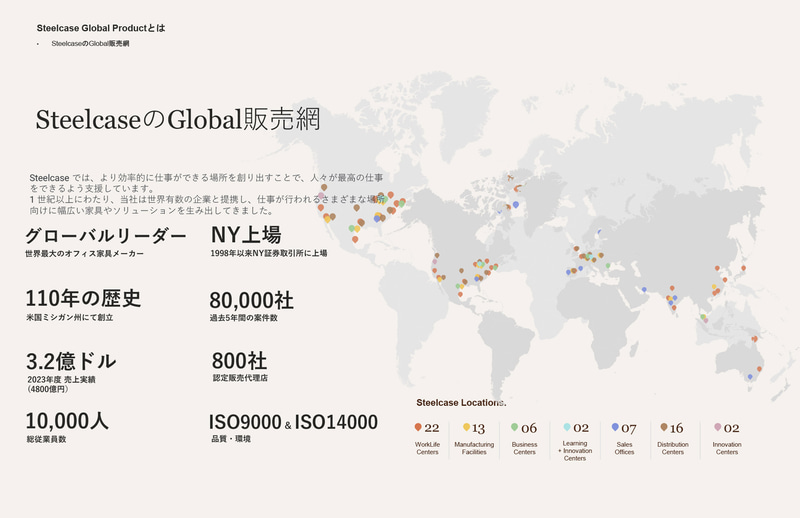Click the orange map pin on Japan
This screenshot has width=800, height=518.
pos(743,268)
